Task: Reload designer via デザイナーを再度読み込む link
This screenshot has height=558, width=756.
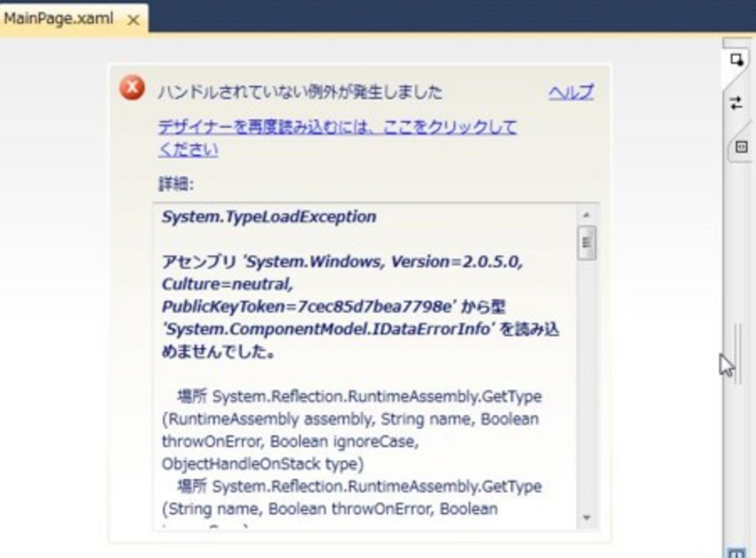Action: click(337, 138)
